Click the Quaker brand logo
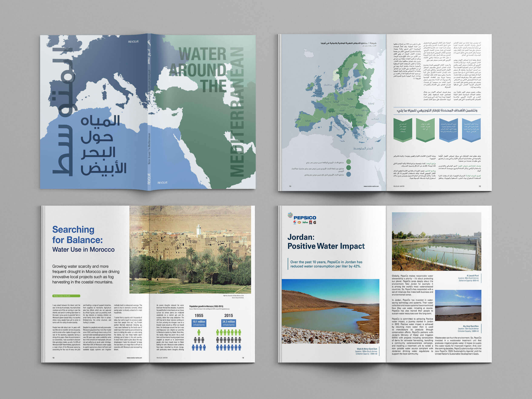 coord(311,222)
